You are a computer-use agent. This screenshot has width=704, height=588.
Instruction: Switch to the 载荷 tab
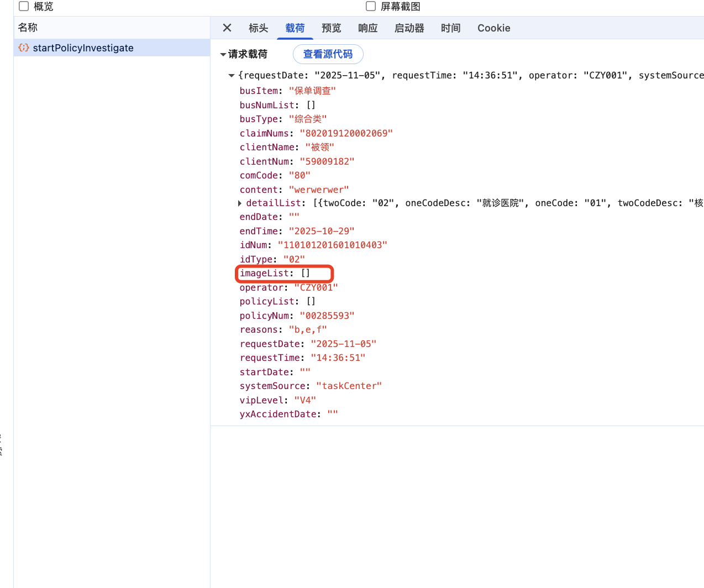coord(295,28)
